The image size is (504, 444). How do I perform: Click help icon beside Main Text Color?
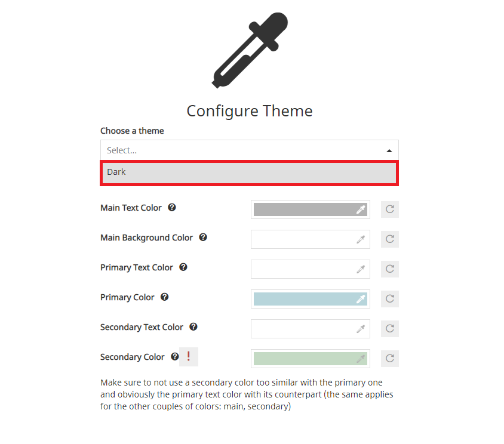pyautogui.click(x=172, y=208)
